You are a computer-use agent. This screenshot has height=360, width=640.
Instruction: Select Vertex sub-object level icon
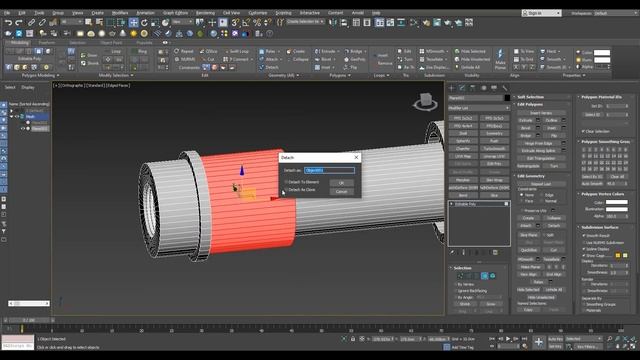pyautogui.click(x=460, y=276)
